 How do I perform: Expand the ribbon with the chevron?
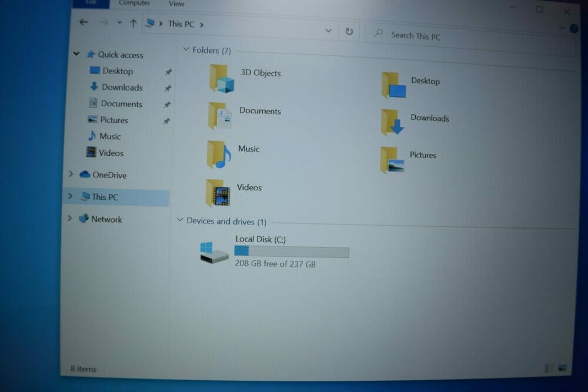[562, 28]
